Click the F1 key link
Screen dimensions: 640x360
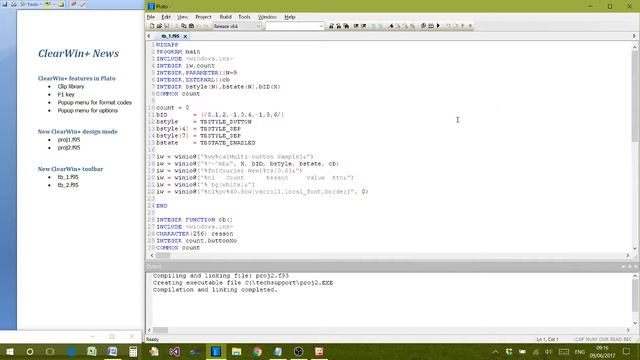tap(66, 94)
